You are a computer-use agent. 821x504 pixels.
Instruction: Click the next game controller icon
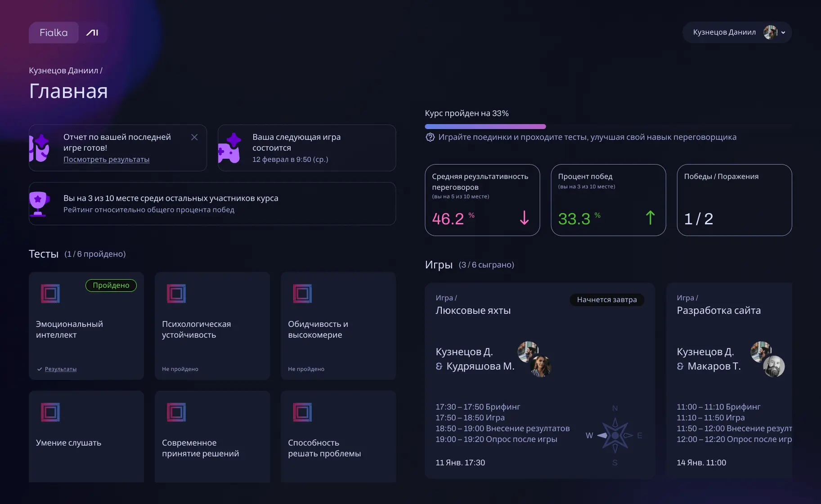(229, 148)
